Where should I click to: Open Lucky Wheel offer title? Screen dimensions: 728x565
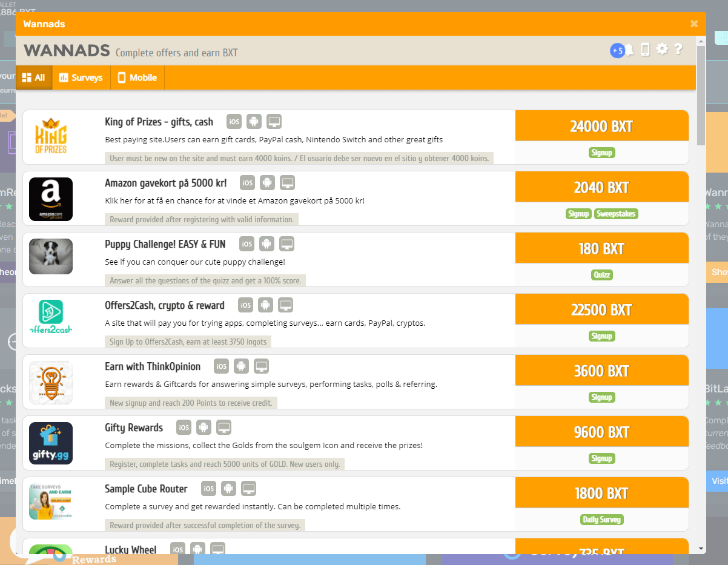pos(131,549)
